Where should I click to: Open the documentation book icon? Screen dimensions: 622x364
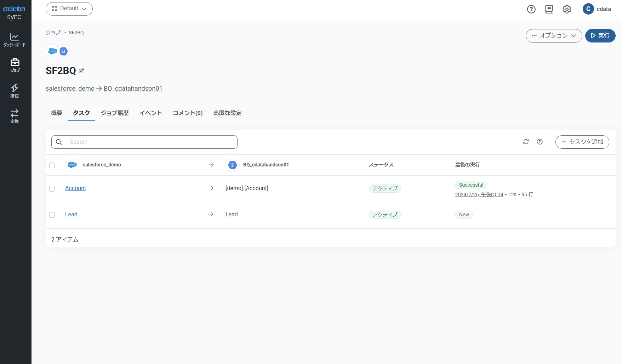click(549, 9)
